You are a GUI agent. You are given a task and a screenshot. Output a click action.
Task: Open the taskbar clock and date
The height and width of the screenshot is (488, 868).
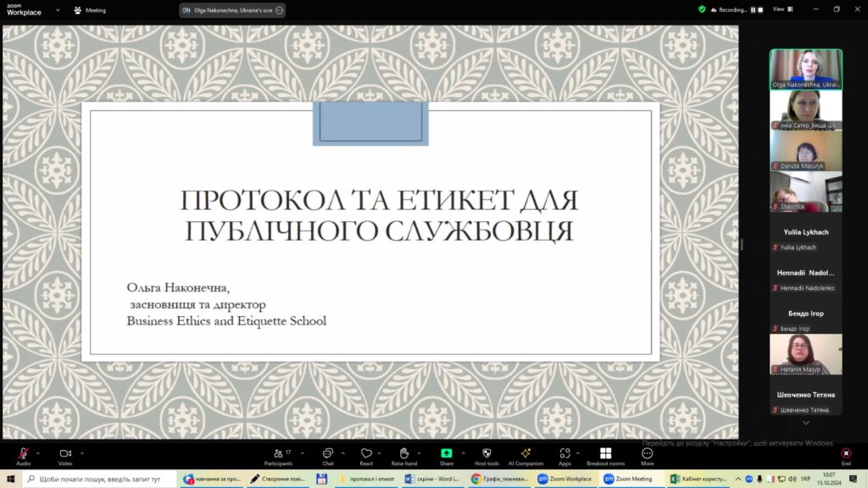[829, 479]
